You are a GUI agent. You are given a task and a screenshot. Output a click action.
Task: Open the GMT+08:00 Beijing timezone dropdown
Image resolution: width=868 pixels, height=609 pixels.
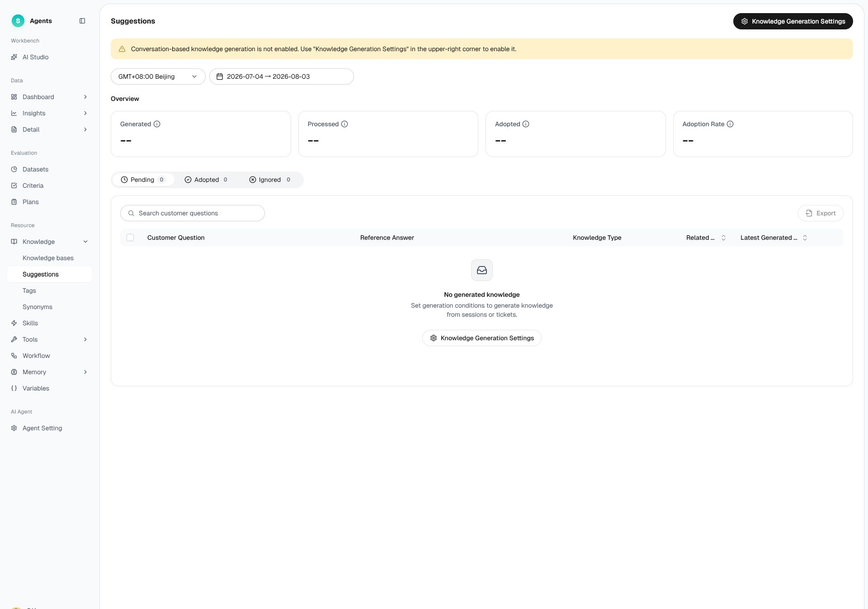pyautogui.click(x=158, y=76)
